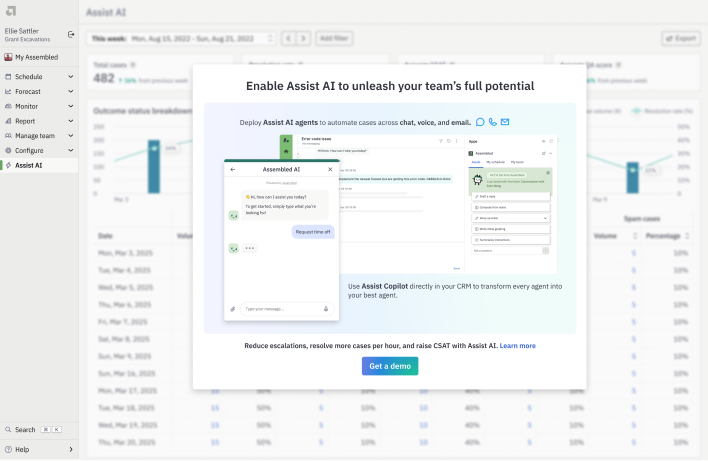Click the Report icon in sidebar

[8, 121]
